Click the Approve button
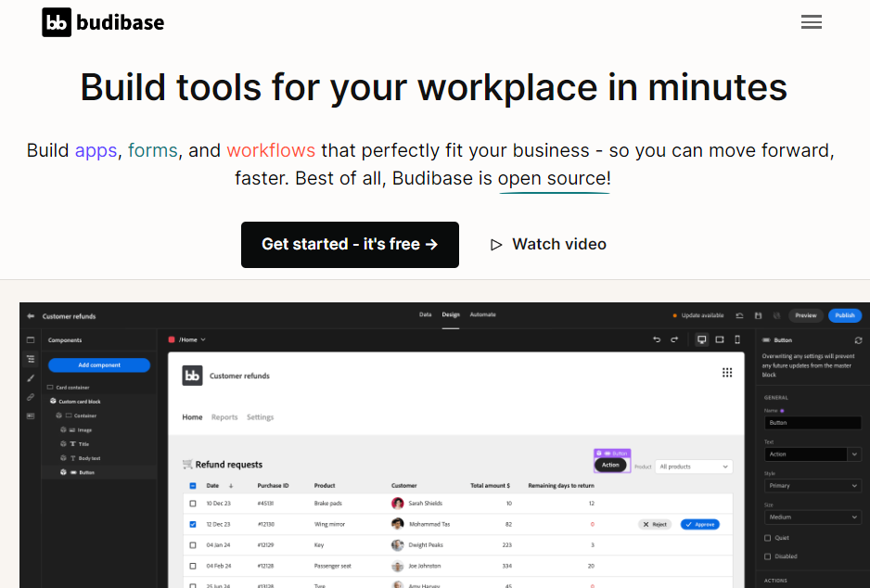Screen dimensions: 870x588 point(699,524)
